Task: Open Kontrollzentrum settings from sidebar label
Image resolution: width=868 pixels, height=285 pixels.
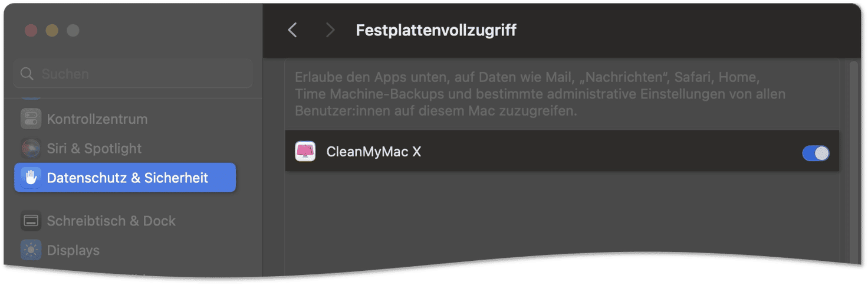Action: [x=97, y=119]
